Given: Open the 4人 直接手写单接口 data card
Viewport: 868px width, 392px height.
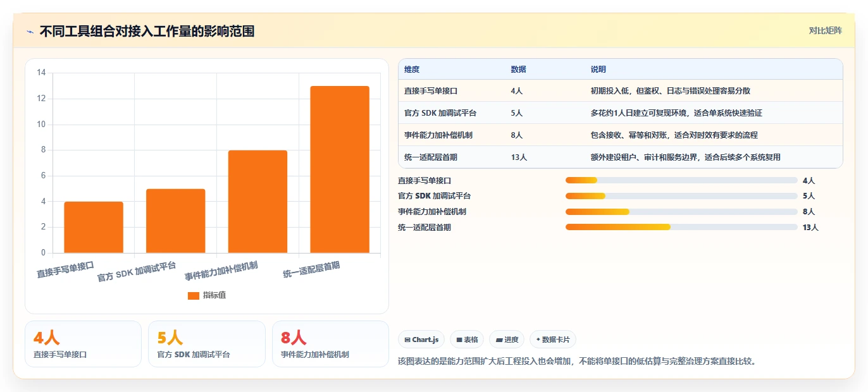Looking at the screenshot, I should [x=83, y=344].
